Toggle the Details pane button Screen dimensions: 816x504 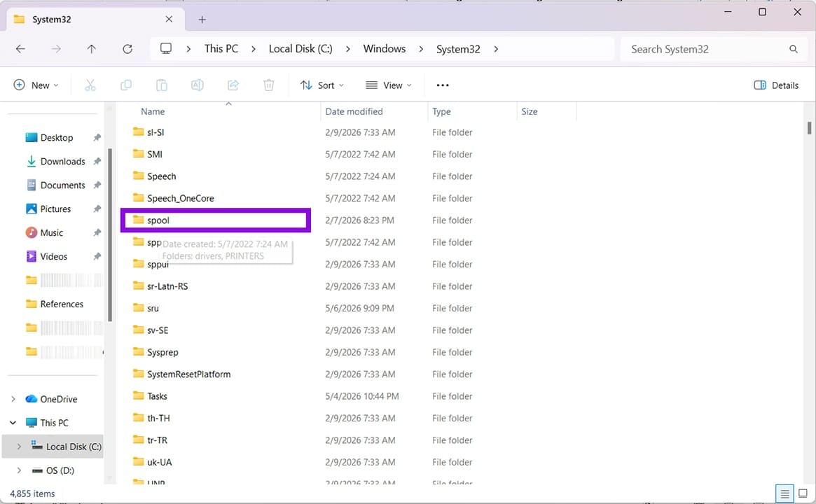click(x=776, y=85)
